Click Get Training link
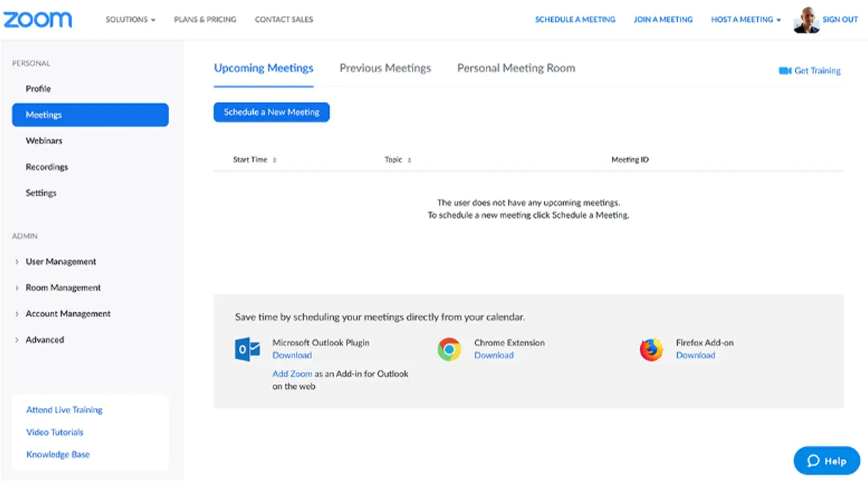The image size is (868, 488). tap(817, 70)
